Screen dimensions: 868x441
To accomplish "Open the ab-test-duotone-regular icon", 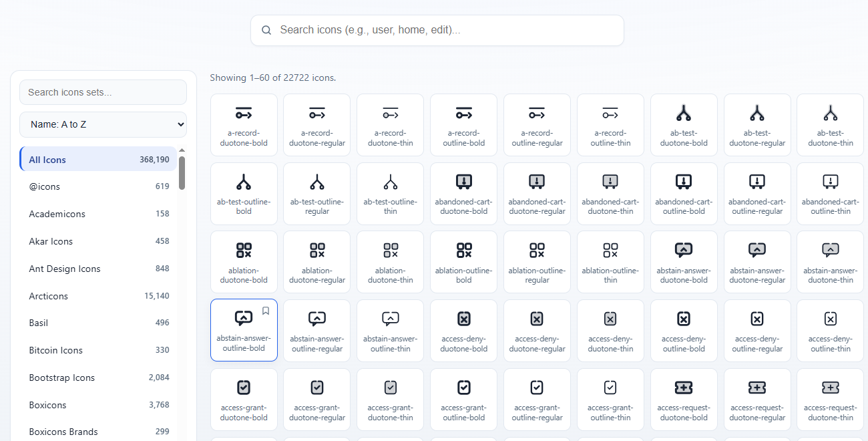I will (x=757, y=125).
